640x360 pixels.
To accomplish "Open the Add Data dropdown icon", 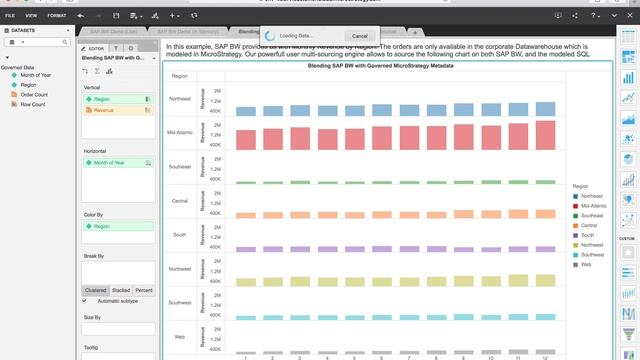I will (x=136, y=16).
